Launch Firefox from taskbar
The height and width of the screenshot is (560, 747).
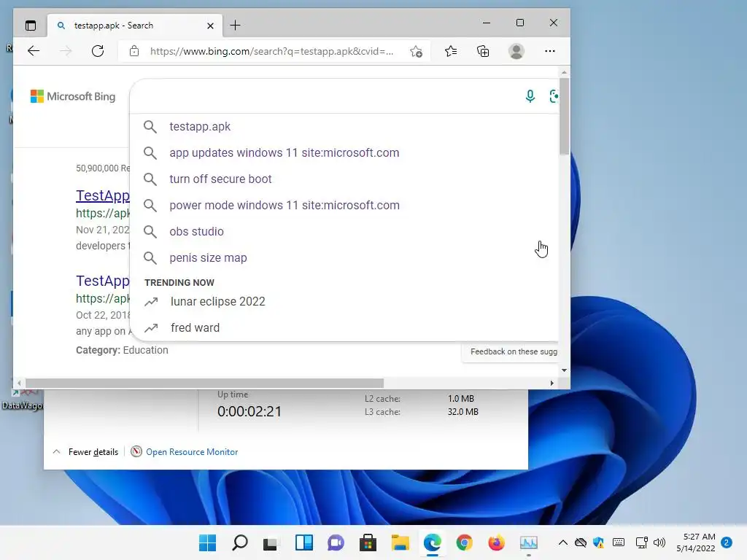point(496,542)
